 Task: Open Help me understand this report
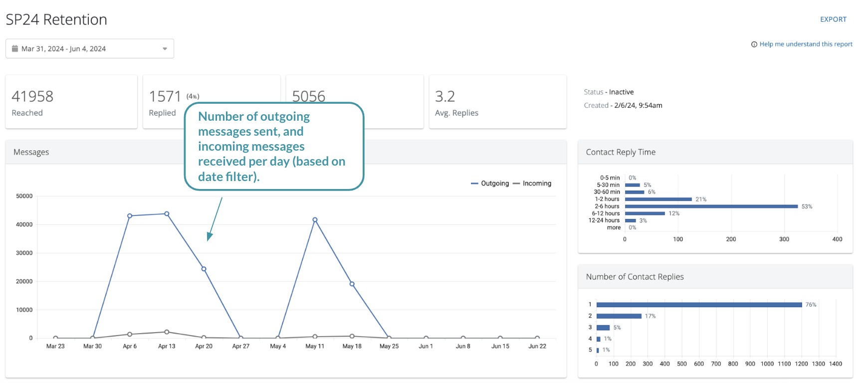tap(806, 44)
